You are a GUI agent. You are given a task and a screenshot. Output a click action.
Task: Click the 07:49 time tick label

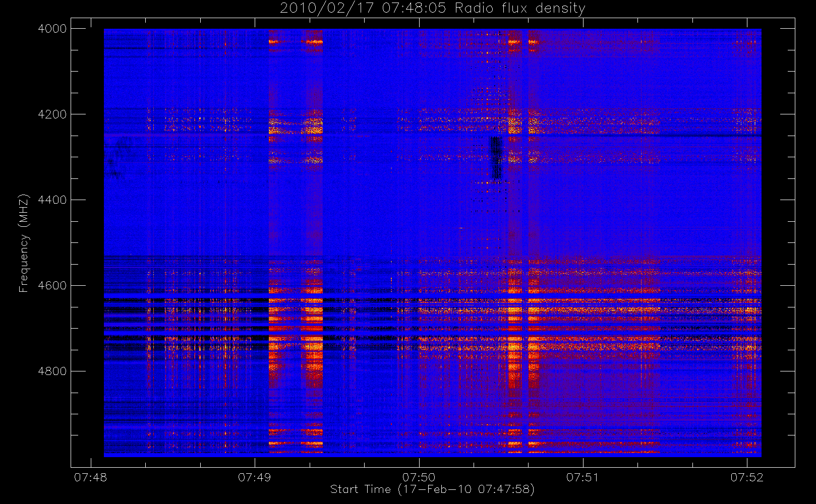(255, 477)
